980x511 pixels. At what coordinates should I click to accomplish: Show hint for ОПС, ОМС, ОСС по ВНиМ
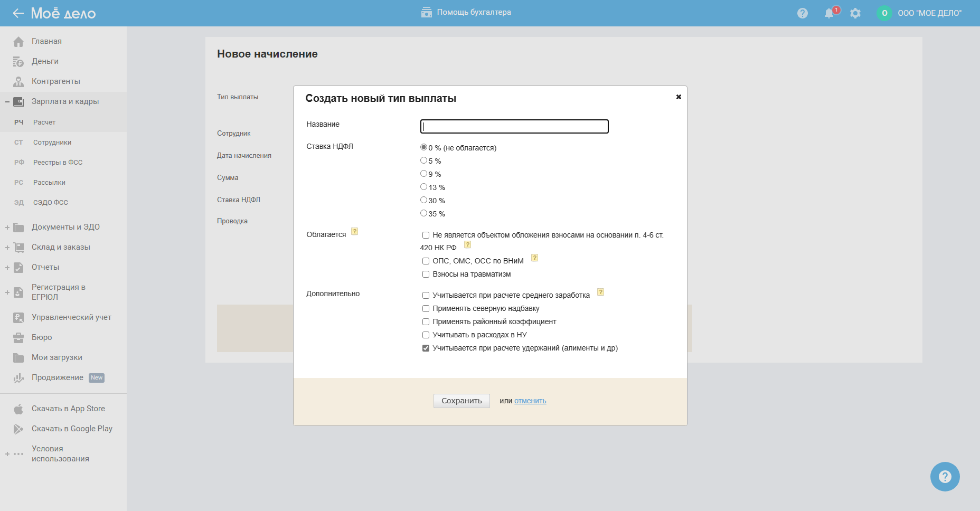click(x=534, y=258)
